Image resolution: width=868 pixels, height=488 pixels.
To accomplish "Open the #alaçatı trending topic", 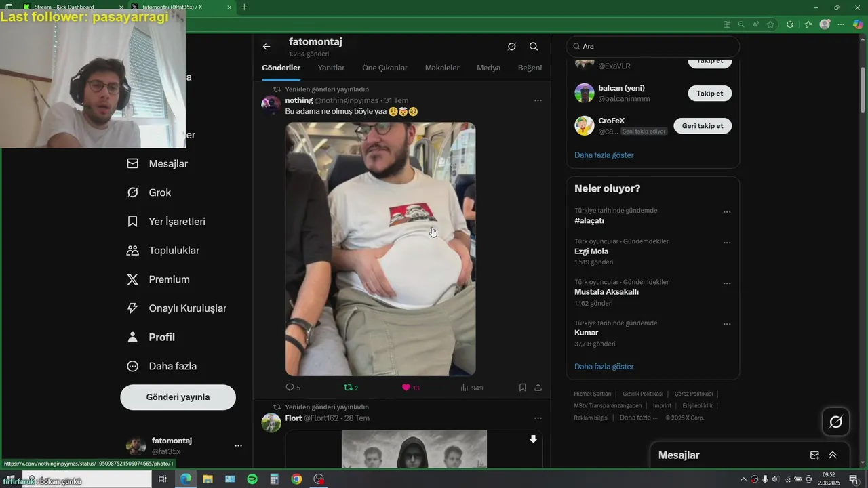I will pyautogui.click(x=589, y=221).
